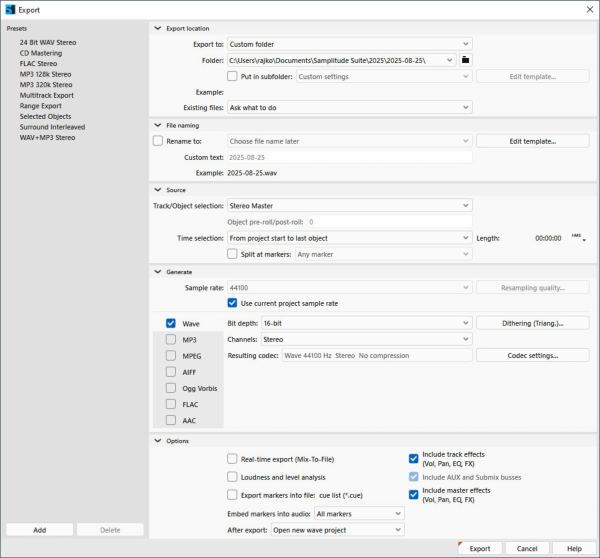Tick the Rename to checkbox

[158, 141]
